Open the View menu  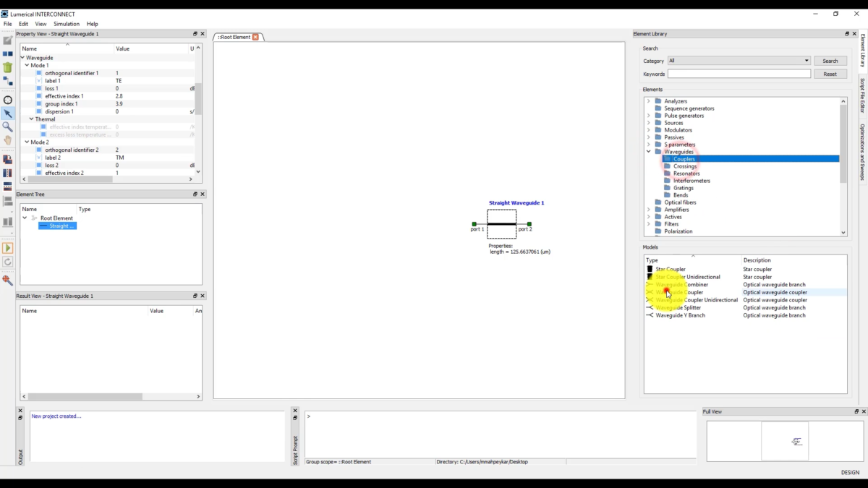pyautogui.click(x=41, y=24)
